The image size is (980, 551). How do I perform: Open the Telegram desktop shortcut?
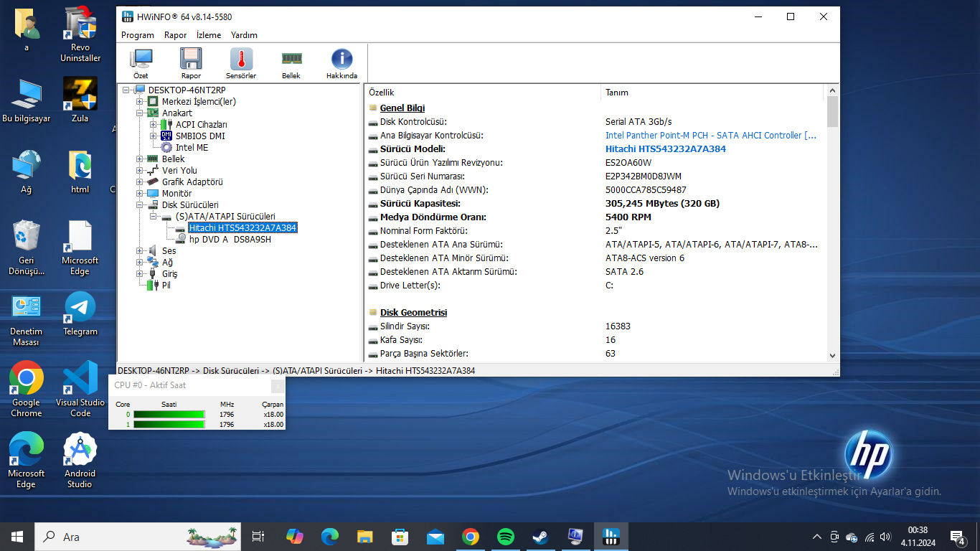(x=80, y=314)
